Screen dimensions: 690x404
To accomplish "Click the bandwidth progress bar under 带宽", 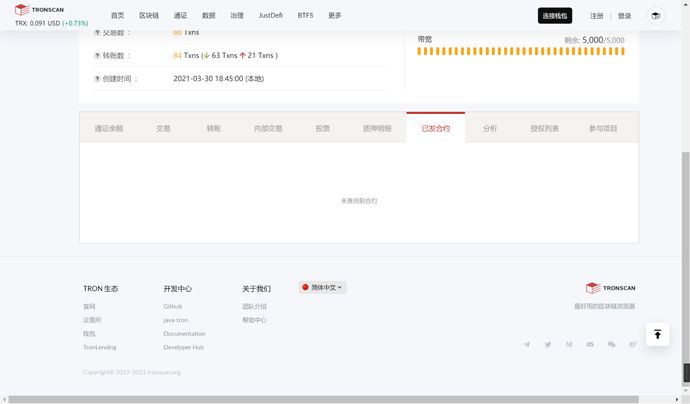I will point(521,51).
